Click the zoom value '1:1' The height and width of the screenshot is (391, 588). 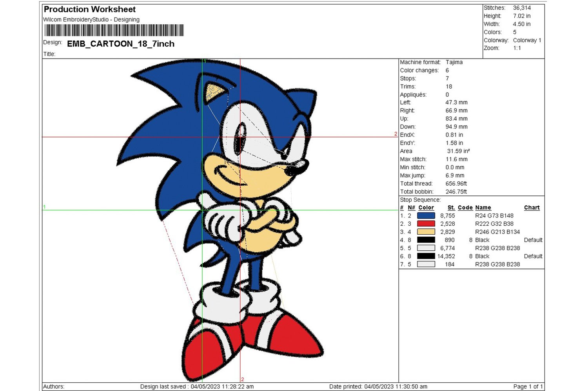517,48
